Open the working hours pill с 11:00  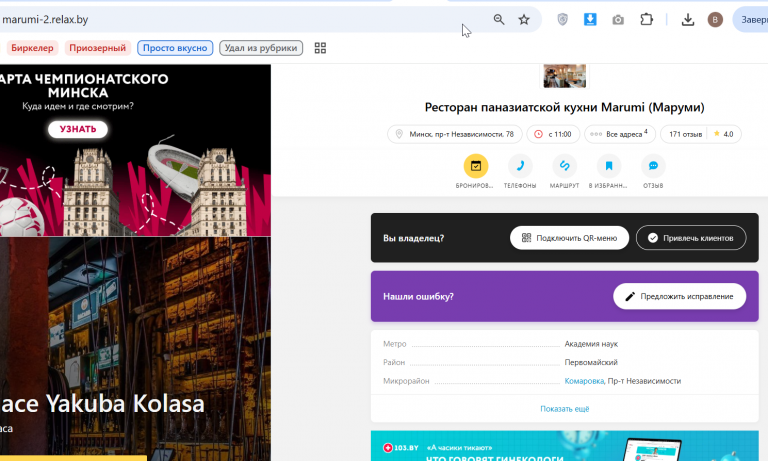(553, 134)
